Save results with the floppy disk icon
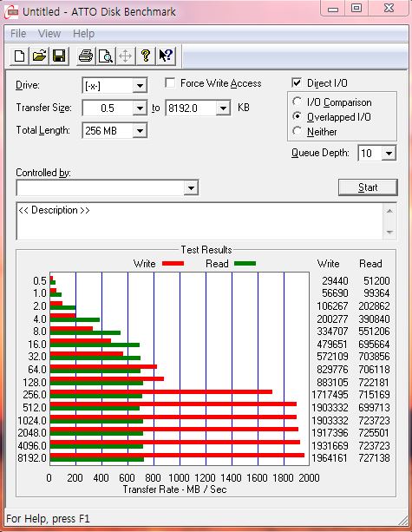This screenshot has height=532, width=412. click(59, 56)
